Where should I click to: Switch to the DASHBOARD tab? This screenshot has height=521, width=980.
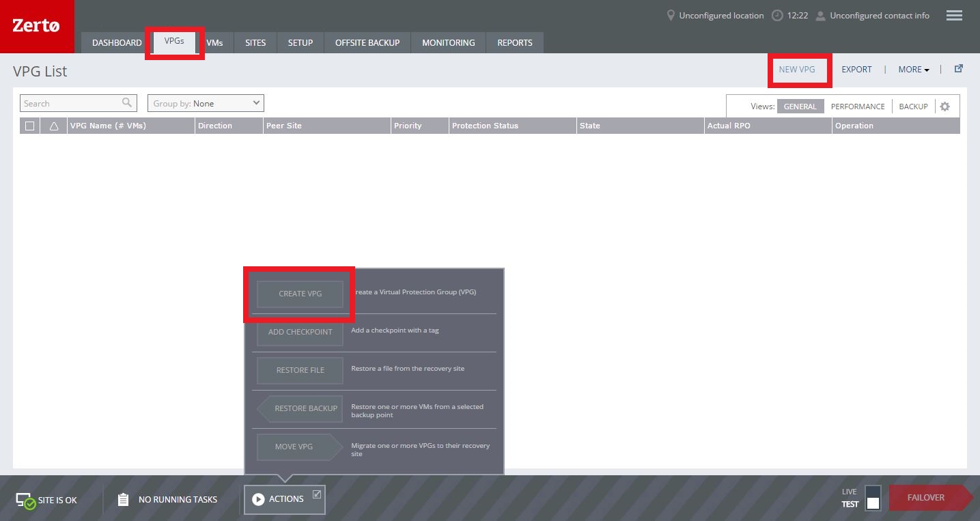[x=117, y=42]
